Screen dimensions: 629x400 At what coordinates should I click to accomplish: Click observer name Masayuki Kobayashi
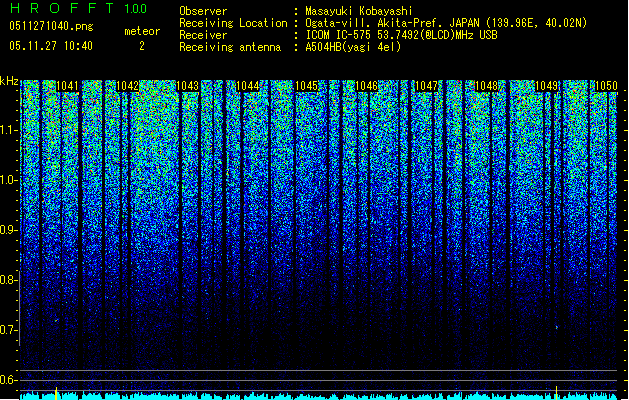tap(359, 11)
